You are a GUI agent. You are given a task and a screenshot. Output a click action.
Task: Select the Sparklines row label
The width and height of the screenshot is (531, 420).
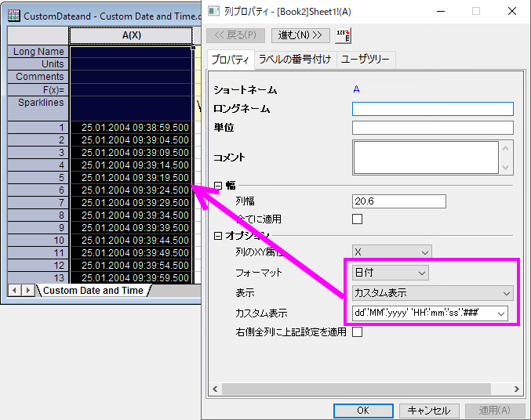click(38, 109)
